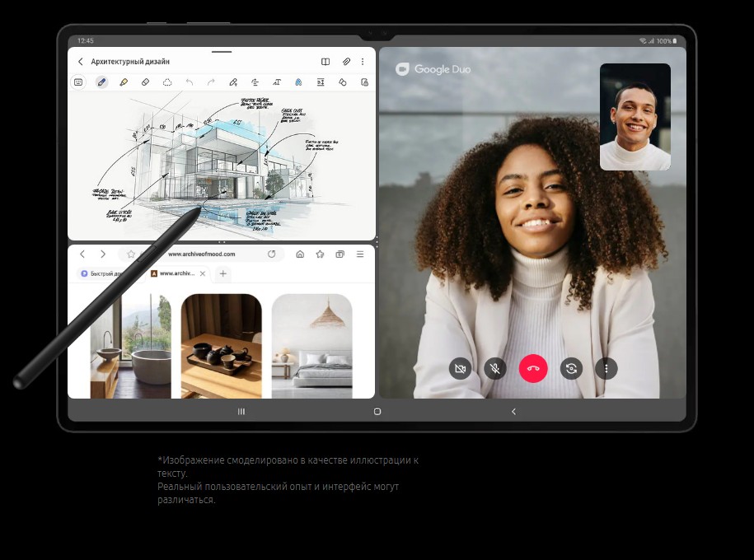Undo the last drawing stroke
Screen dimensions: 754x560
pyautogui.click(x=189, y=82)
